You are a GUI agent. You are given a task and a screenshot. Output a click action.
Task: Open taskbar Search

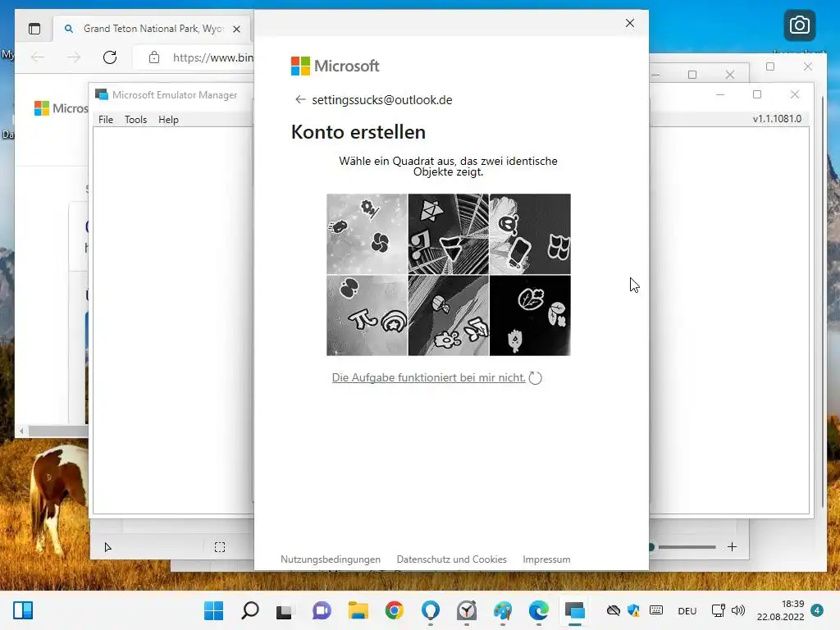(x=249, y=610)
